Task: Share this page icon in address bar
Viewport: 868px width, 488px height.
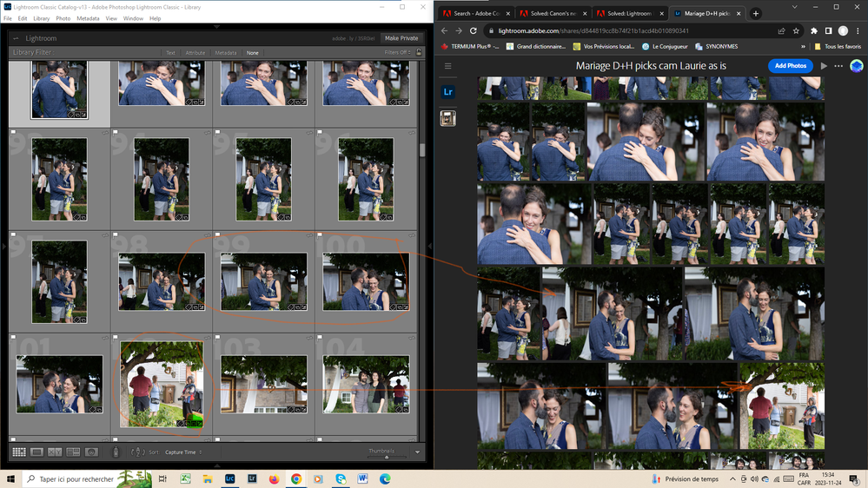Action: pos(781,31)
